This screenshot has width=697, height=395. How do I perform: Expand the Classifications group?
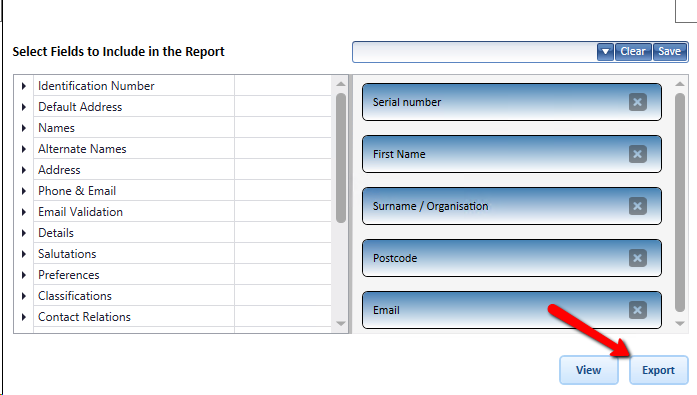[x=24, y=296]
